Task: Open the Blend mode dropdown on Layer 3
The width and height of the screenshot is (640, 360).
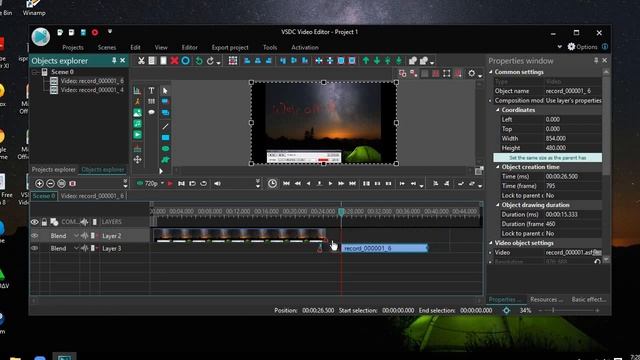Action: [76, 248]
